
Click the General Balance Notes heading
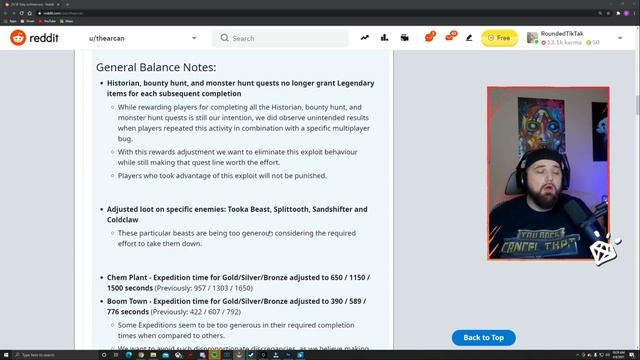(x=156, y=67)
